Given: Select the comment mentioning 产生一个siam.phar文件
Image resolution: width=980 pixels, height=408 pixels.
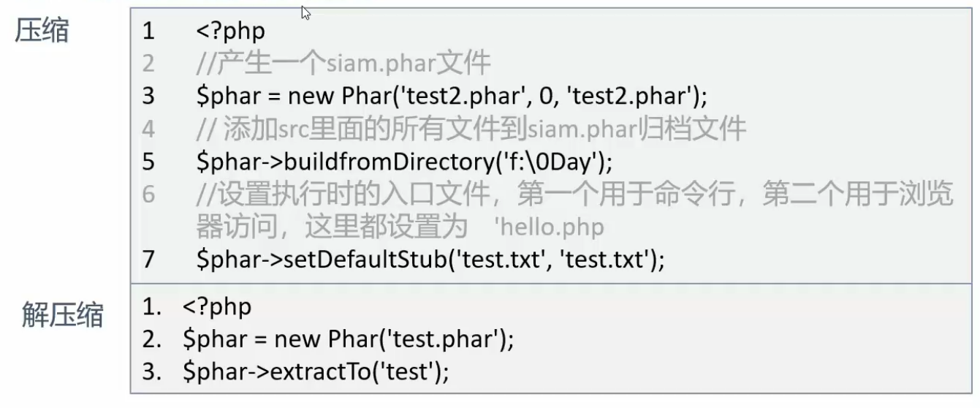Looking at the screenshot, I should 343,64.
